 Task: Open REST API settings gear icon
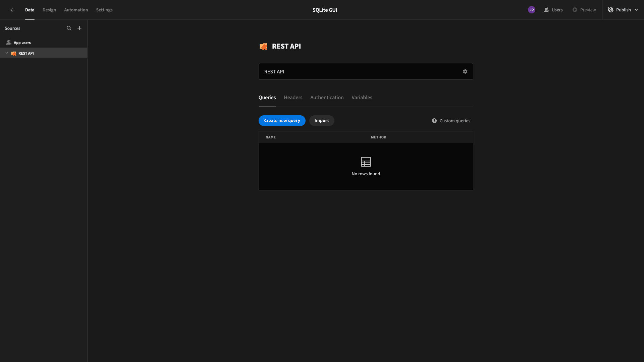(x=465, y=71)
